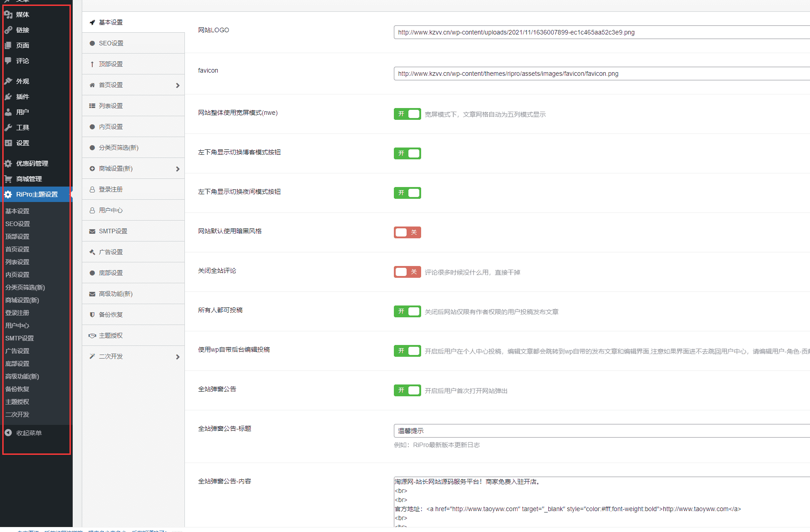Open the SEO设置 tab in the options panel
The image size is (810, 532).
[133, 43]
